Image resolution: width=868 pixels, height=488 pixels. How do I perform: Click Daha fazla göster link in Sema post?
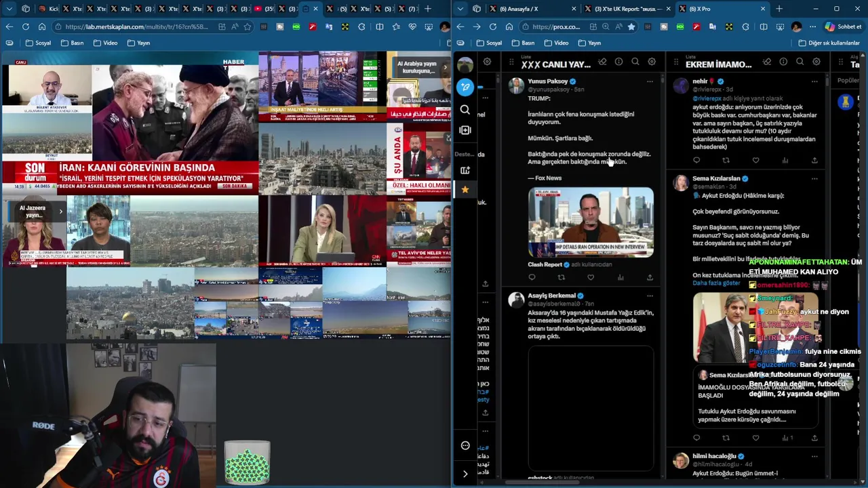[x=716, y=283]
